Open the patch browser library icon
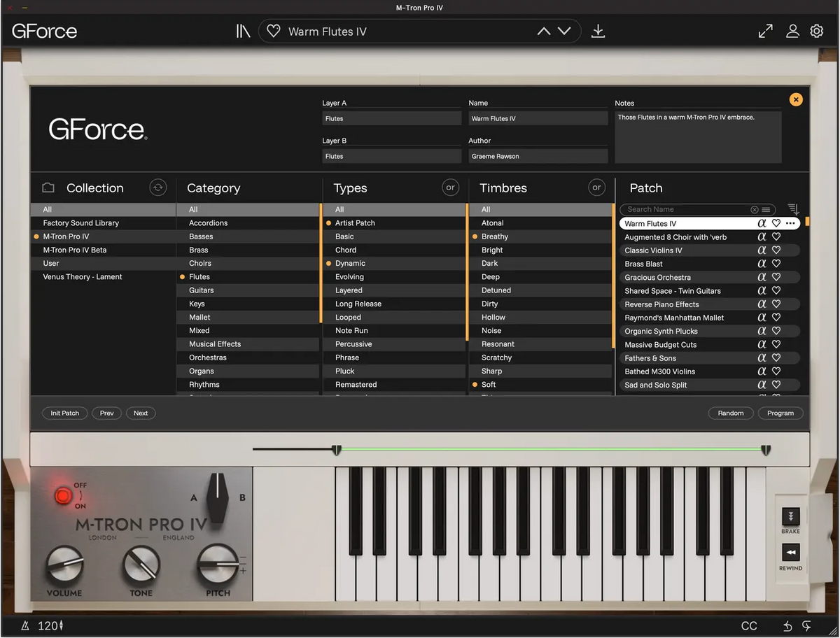Viewport: 840px width, 638px height. [x=243, y=31]
